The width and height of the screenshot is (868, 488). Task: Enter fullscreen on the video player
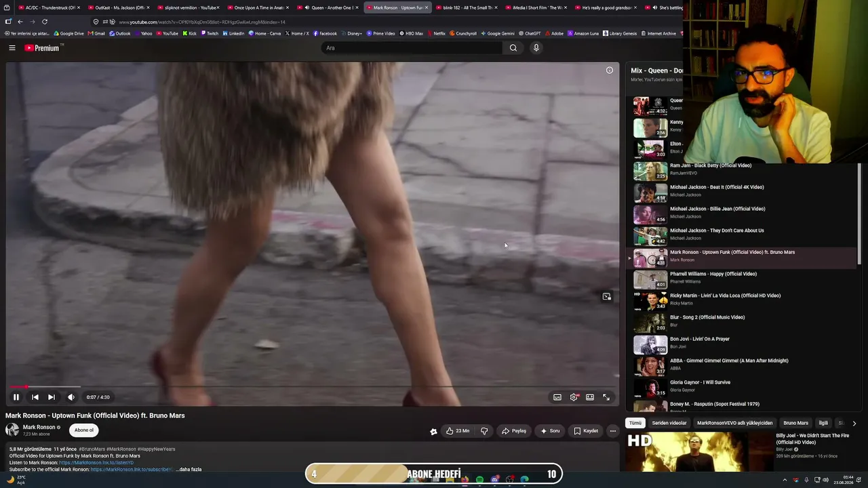606,397
